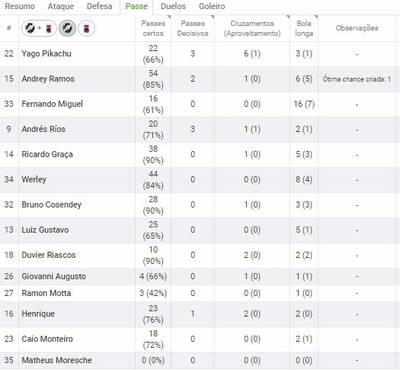Sort by Passes Decisivos column header
The image size is (400, 370).
point(193,28)
